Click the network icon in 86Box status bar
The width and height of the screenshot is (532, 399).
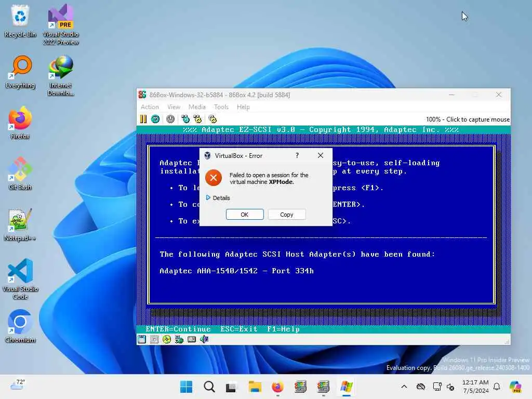pos(179,339)
